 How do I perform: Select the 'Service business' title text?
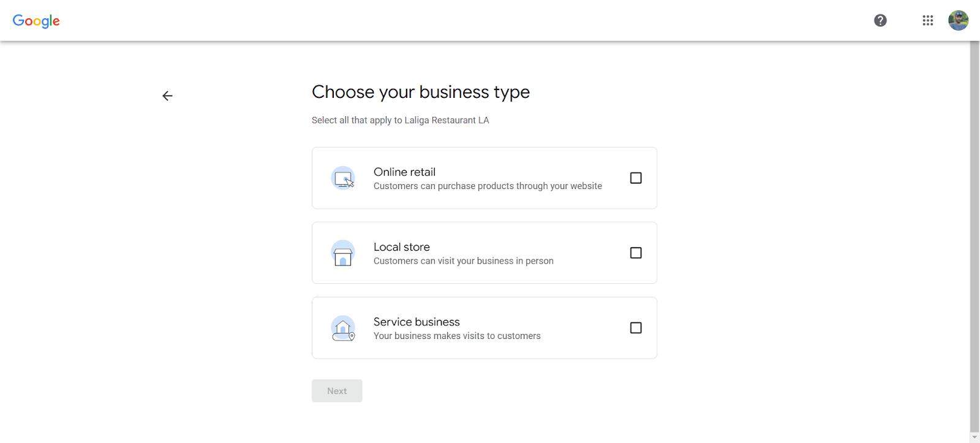pyautogui.click(x=417, y=322)
